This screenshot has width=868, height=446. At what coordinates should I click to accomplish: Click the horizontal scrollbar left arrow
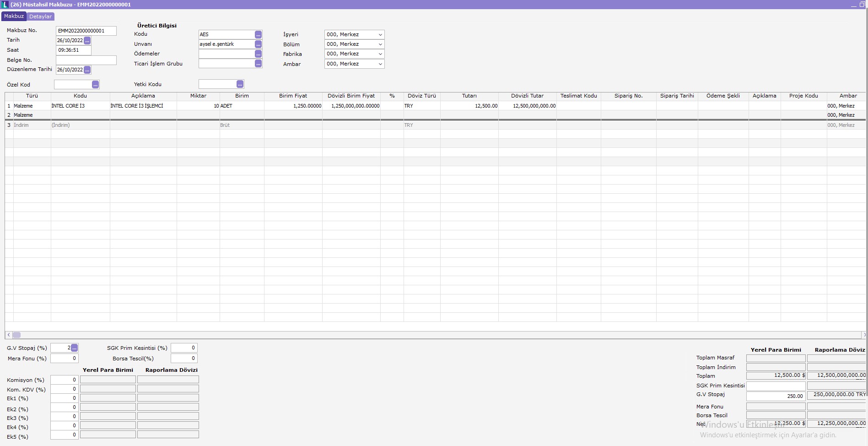(x=9, y=335)
